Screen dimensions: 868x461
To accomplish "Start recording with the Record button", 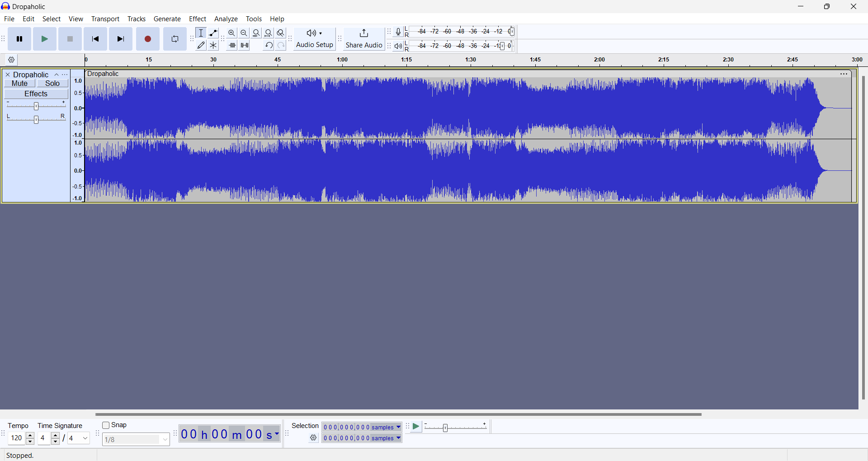I will [x=148, y=39].
